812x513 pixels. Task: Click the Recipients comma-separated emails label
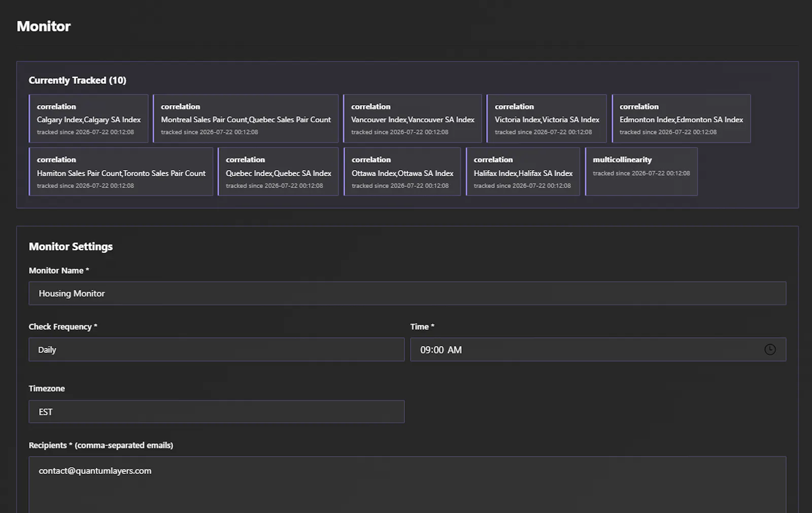point(101,445)
